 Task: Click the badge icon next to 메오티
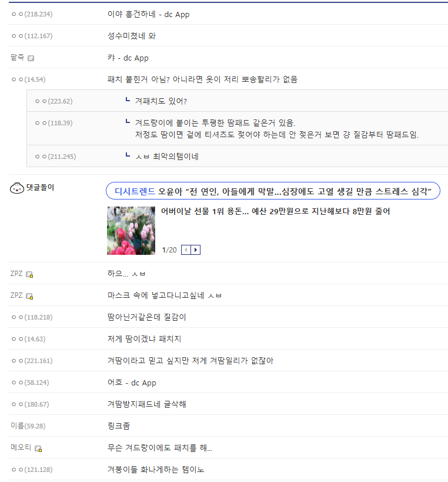coord(38,448)
